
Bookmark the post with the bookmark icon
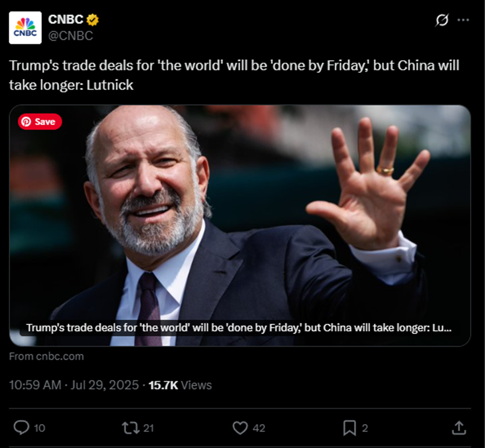(x=349, y=428)
